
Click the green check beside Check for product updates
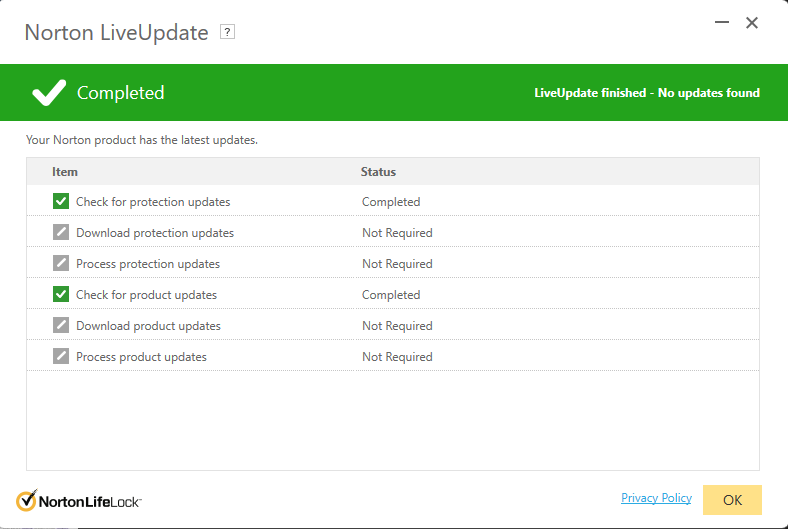[x=61, y=295]
